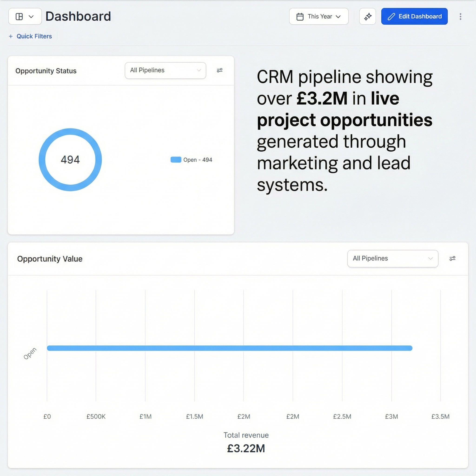Viewport: 476px width, 476px height.
Task: Open the three-dot more options menu
Action: click(x=460, y=17)
